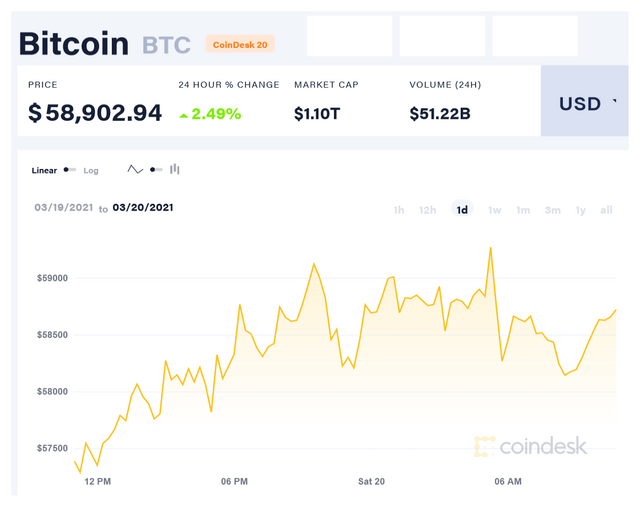Select the 1m time range
Image resolution: width=640 pixels, height=530 pixels.
click(x=523, y=210)
